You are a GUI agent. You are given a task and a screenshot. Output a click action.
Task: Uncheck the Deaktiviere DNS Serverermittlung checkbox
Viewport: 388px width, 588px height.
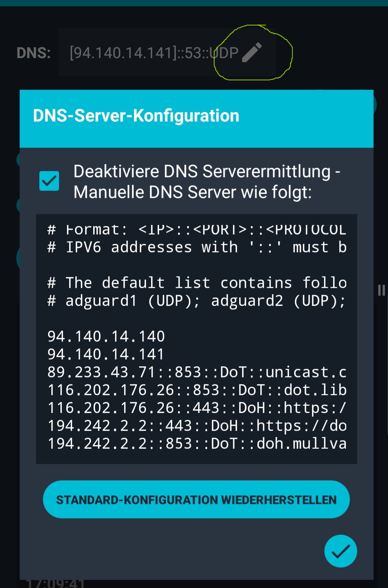pos(49,181)
